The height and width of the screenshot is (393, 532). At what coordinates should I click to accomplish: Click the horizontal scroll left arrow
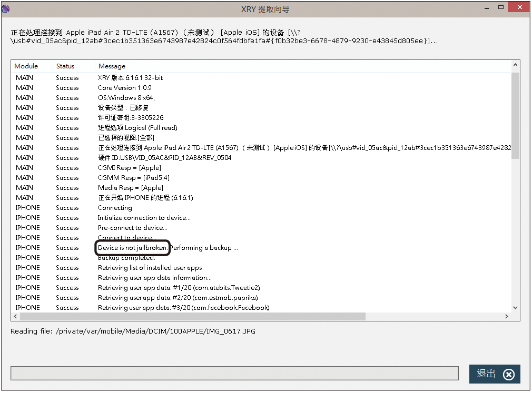tap(15, 316)
